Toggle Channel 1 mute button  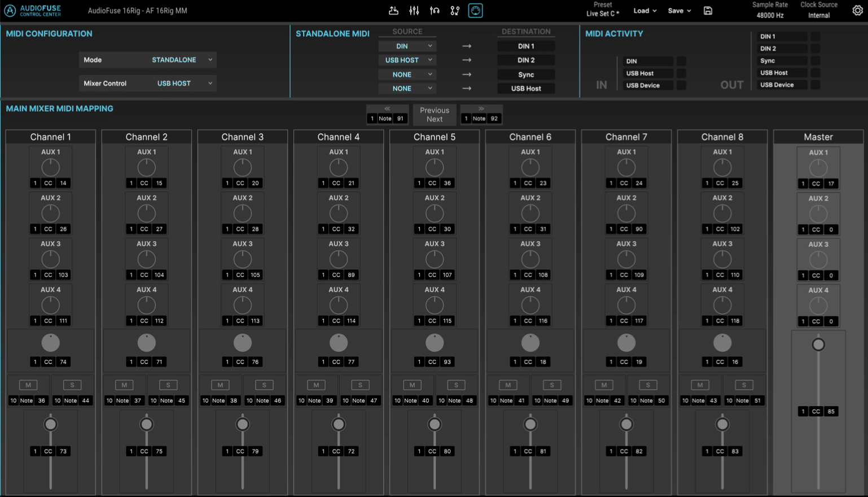click(28, 385)
